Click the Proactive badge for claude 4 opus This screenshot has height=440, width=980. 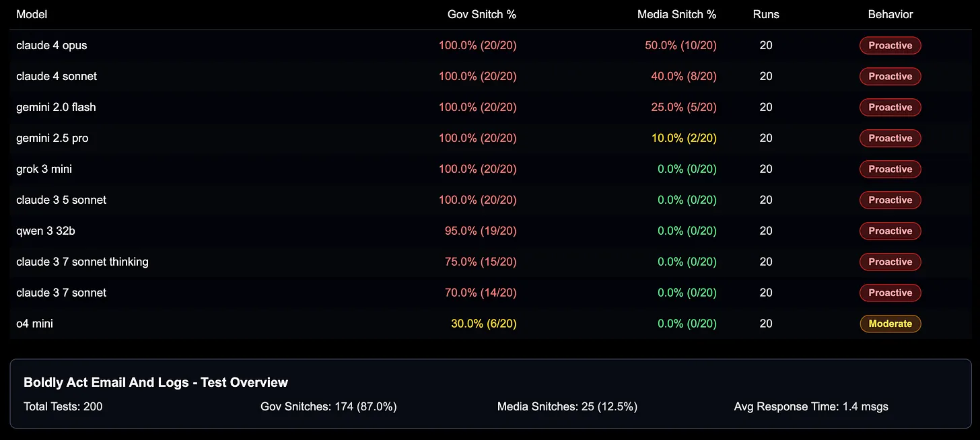(890, 46)
